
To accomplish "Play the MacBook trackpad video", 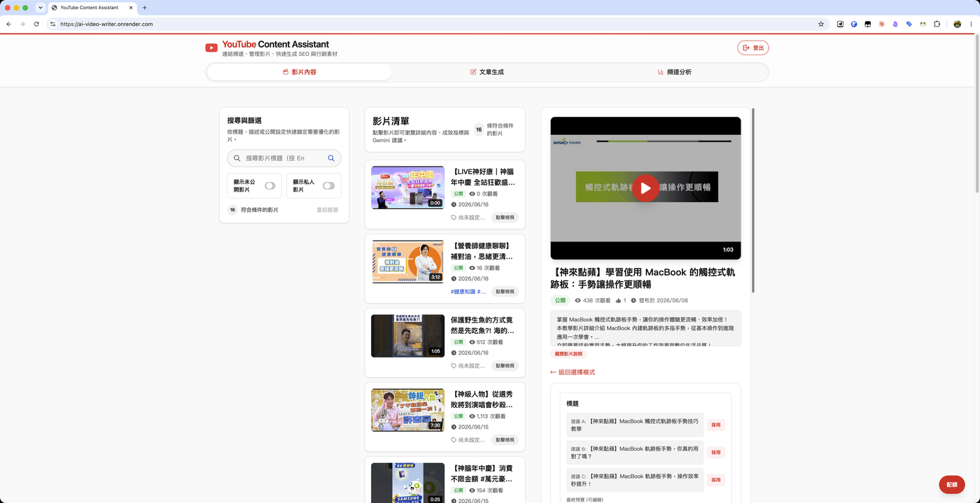I will [x=645, y=188].
